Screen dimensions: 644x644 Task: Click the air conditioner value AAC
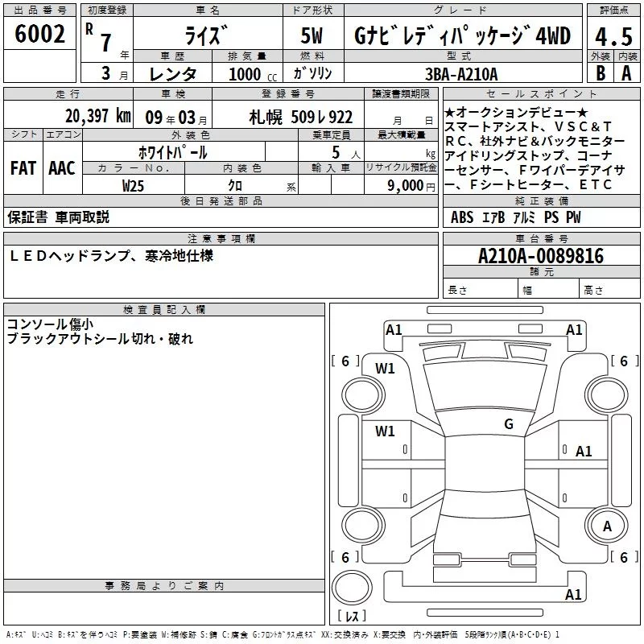[x=62, y=168]
